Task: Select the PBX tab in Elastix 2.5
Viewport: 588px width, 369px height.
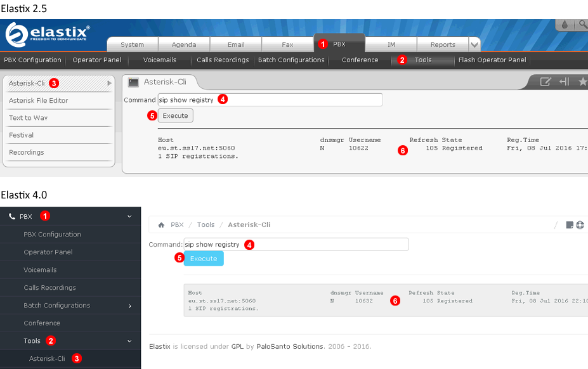Action: pyautogui.click(x=339, y=44)
